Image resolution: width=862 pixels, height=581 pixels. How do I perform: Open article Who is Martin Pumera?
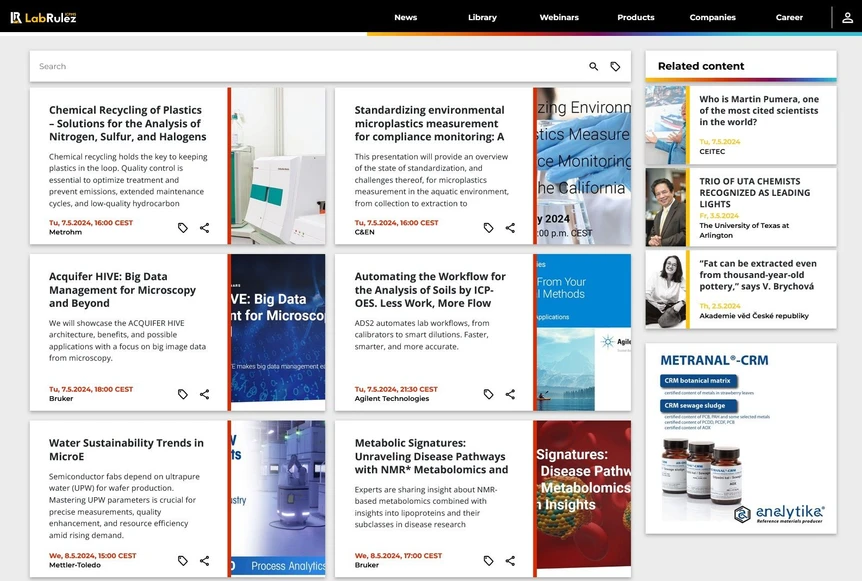click(759, 110)
